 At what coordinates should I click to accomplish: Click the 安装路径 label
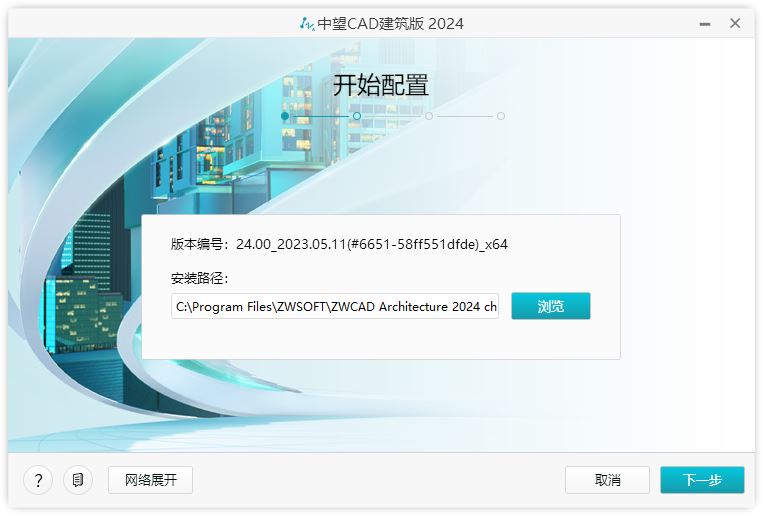coord(200,278)
